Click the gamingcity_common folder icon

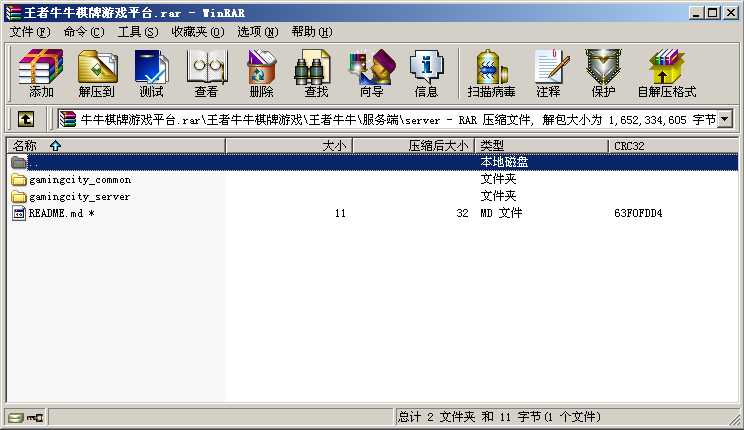[x=19, y=179]
